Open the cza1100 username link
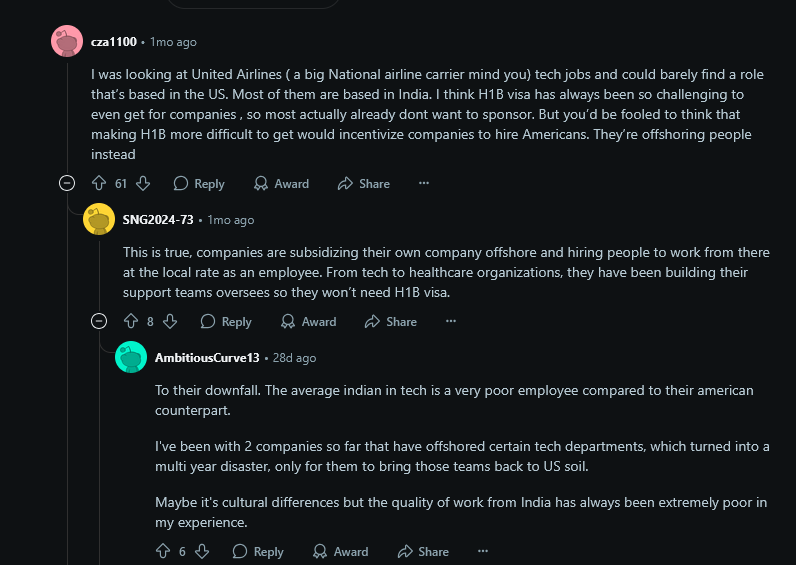This screenshot has height=565, width=796. 113,42
